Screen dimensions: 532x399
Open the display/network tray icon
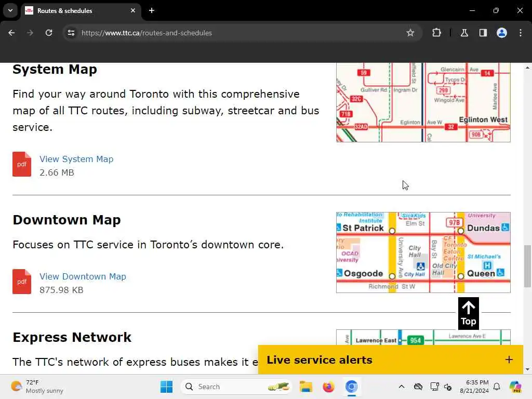[435, 387]
